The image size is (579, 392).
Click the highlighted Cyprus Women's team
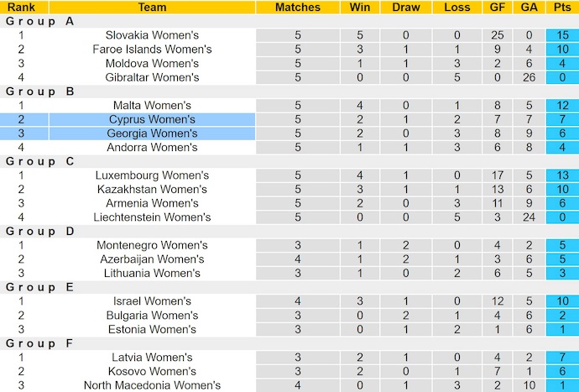point(152,119)
